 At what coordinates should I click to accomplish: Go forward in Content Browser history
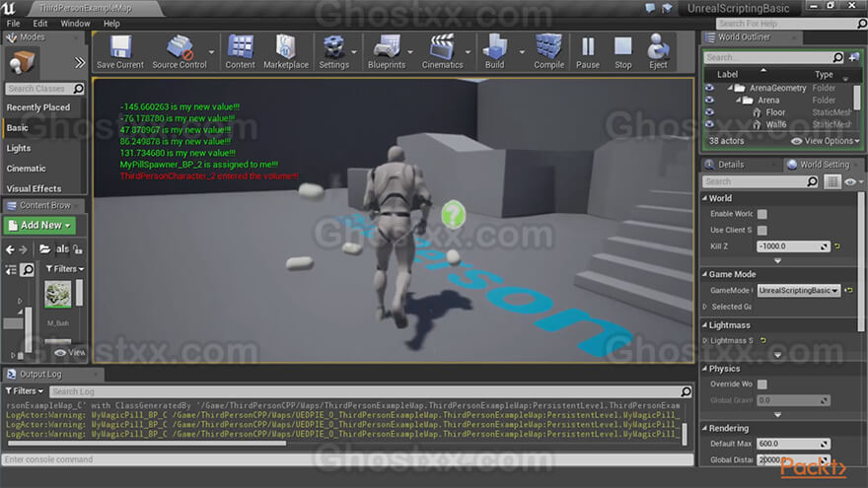pos(23,250)
